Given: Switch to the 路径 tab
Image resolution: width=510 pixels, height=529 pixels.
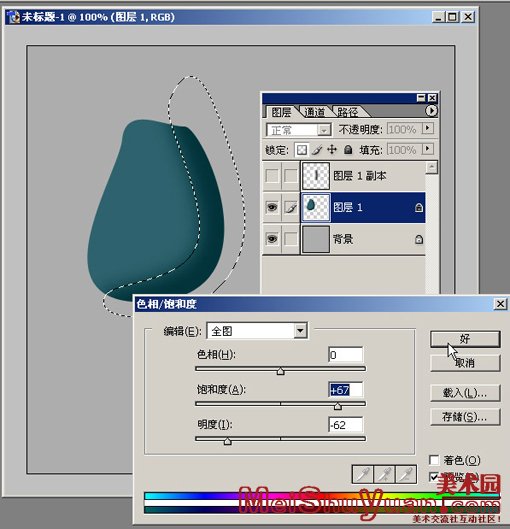Looking at the screenshot, I should click(x=347, y=112).
